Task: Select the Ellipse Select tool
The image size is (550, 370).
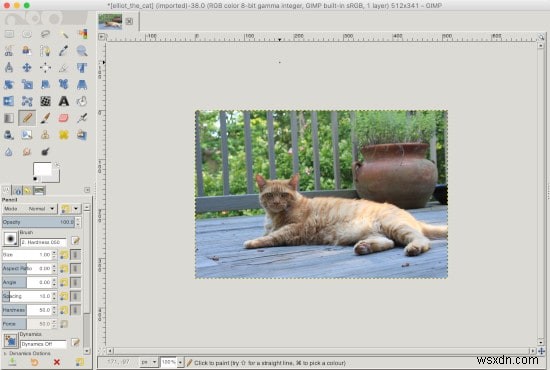Action: tap(27, 34)
